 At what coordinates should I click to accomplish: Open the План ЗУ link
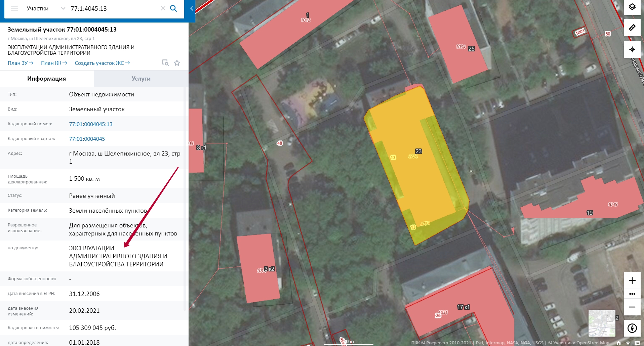tap(21, 63)
